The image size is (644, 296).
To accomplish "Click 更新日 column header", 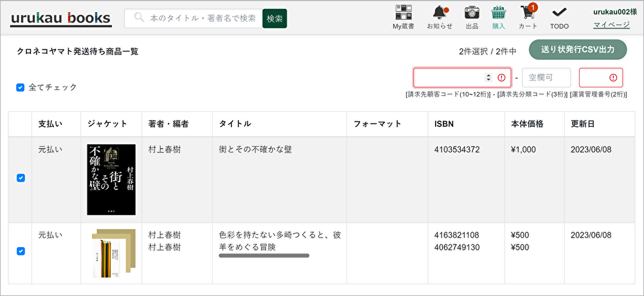I will click(585, 124).
